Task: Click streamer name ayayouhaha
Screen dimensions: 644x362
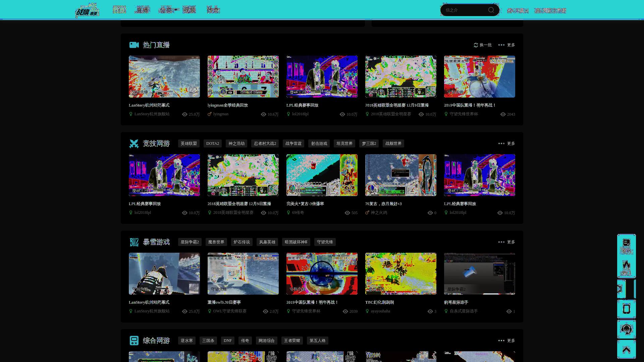Action: point(380,311)
